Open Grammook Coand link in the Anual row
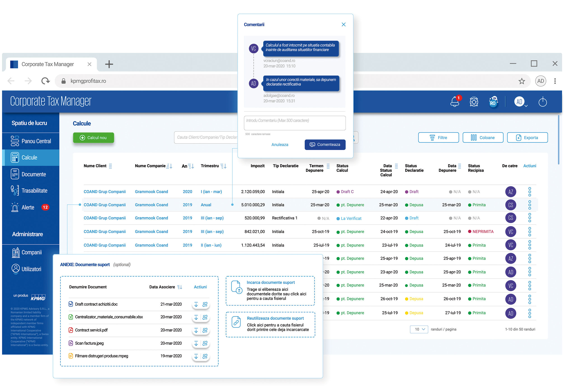 click(x=151, y=205)
